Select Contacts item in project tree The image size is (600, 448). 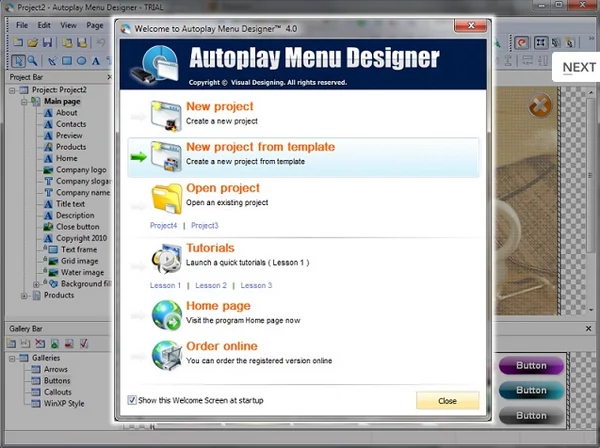tap(71, 124)
